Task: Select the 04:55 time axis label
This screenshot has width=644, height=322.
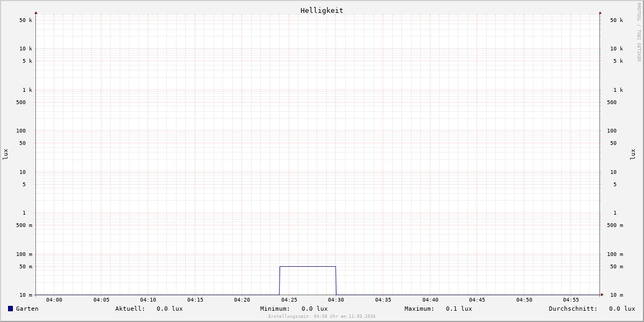Action: (571, 300)
